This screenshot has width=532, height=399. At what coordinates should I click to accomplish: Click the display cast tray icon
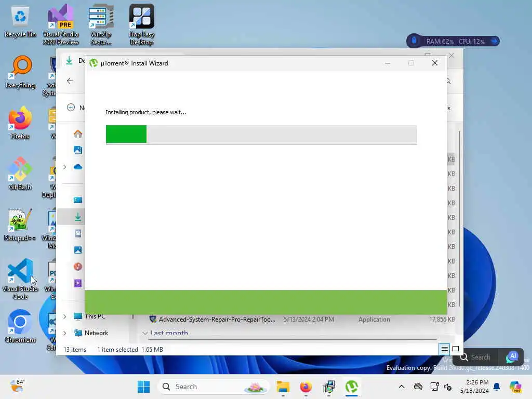pos(434,387)
